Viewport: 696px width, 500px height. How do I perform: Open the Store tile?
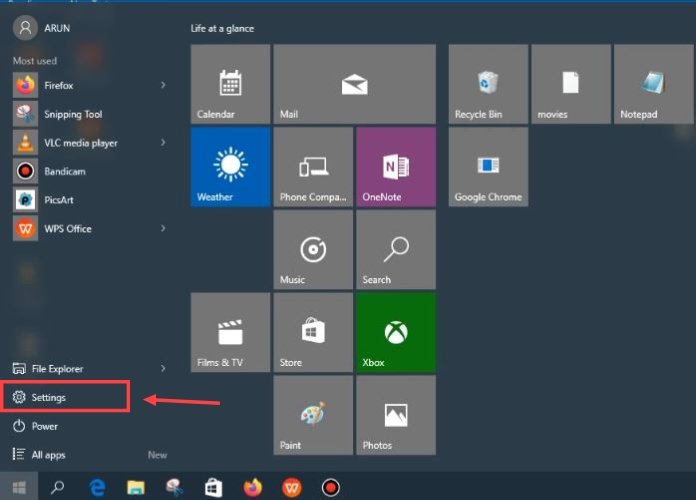(x=313, y=332)
